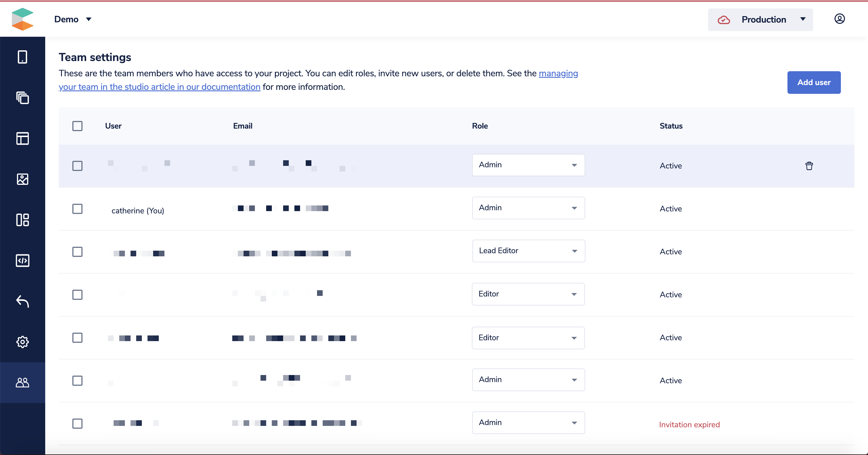This screenshot has height=455, width=868.
Task: Open the settings gear in sidebar
Action: 22,342
